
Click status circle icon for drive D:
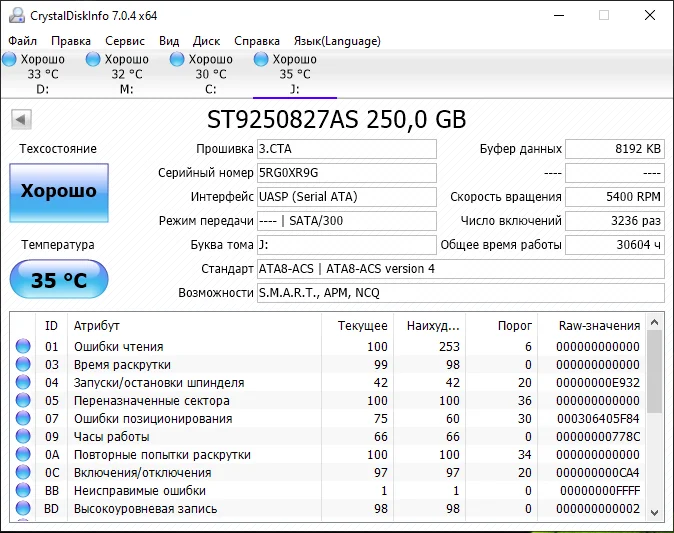9,59
